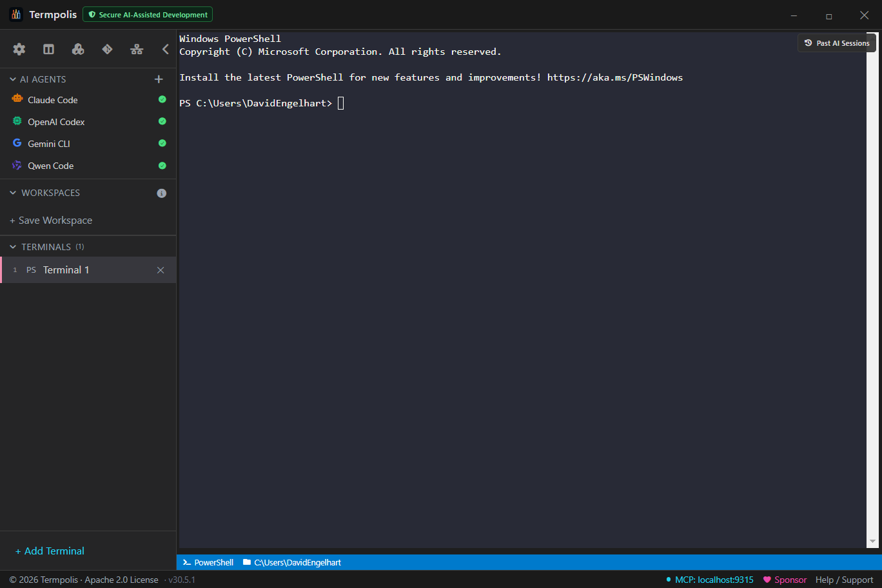This screenshot has height=588, width=882.
Task: Click the Past AI Sessions history icon
Action: point(808,43)
